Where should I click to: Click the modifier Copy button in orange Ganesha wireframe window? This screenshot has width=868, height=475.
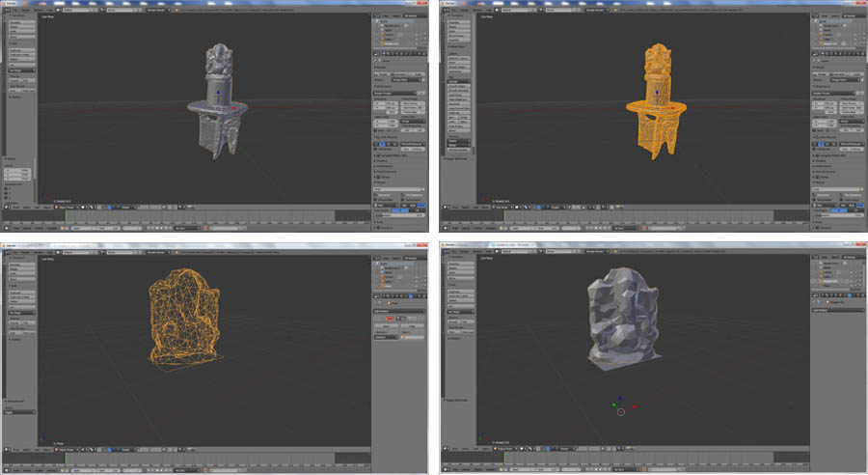[413, 326]
